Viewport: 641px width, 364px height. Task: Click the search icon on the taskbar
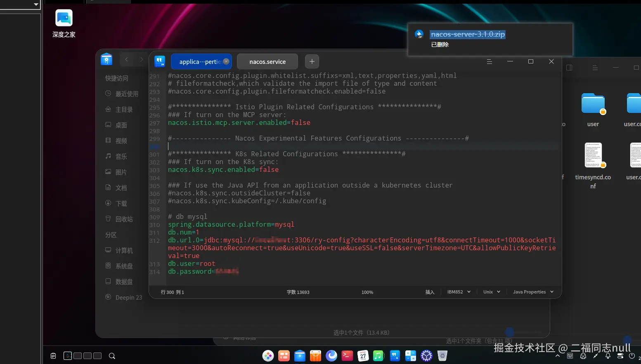click(x=112, y=356)
